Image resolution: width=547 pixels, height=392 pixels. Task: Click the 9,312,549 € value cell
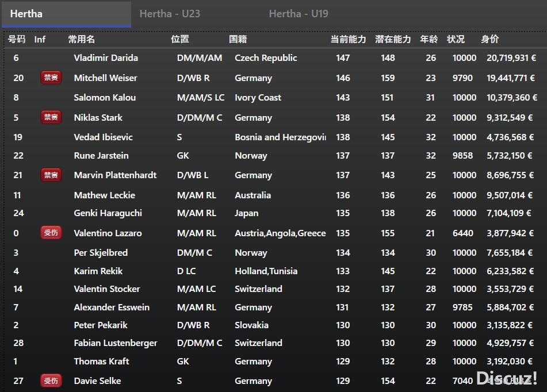pyautogui.click(x=510, y=117)
